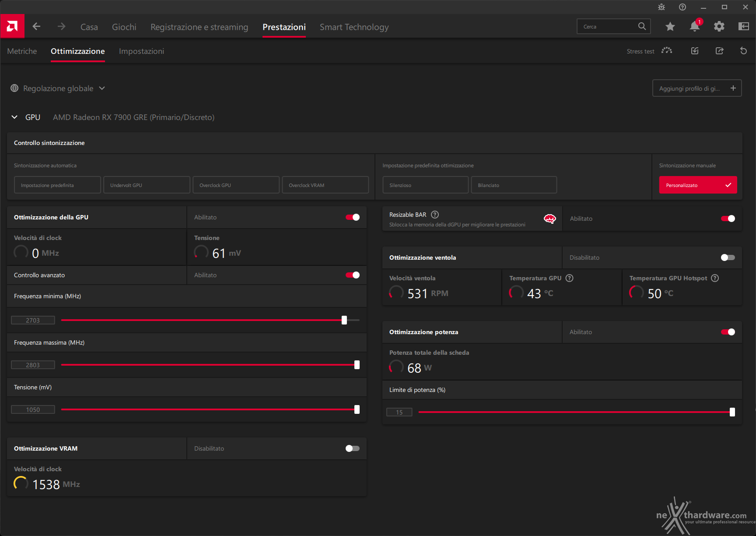
Task: Switch to the Impostazioni subtab
Action: tap(141, 51)
